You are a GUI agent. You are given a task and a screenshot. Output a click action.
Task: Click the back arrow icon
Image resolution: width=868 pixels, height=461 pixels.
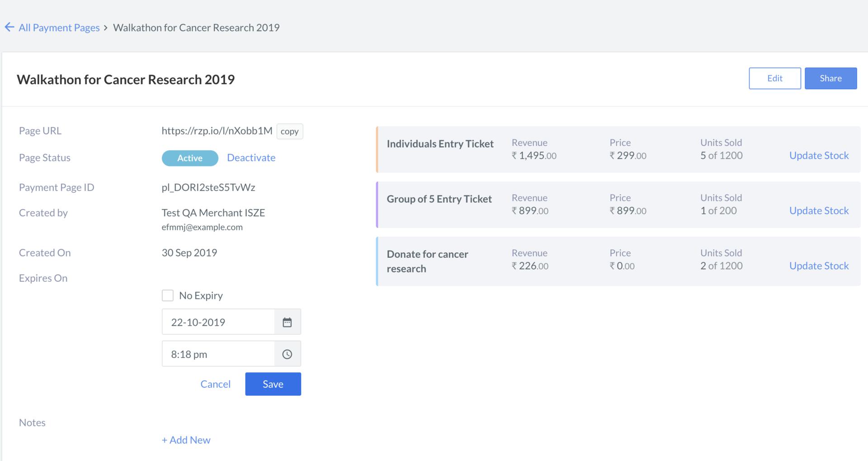pos(9,27)
